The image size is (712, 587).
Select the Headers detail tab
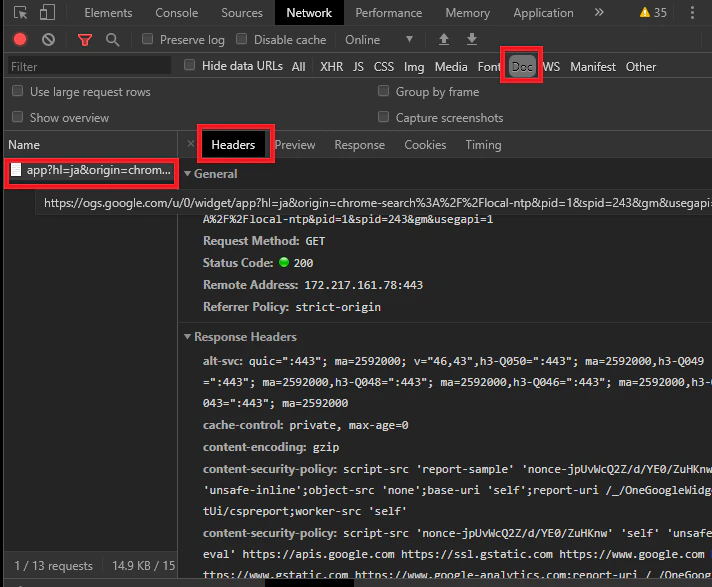[233, 145]
